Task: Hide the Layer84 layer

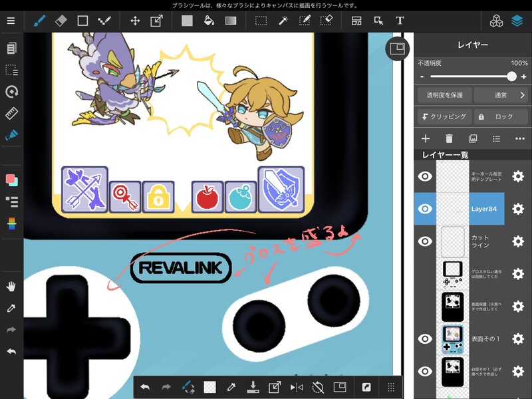Action: pos(425,209)
